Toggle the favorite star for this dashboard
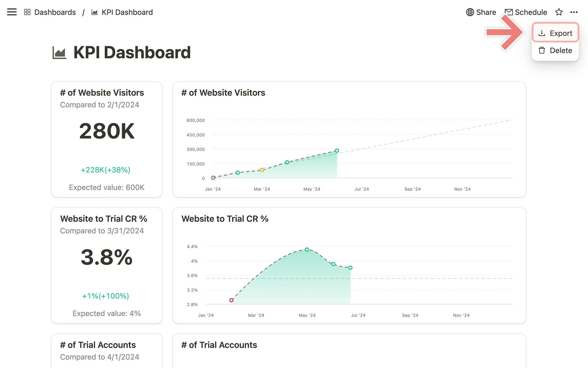This screenshot has width=588, height=368. click(559, 12)
